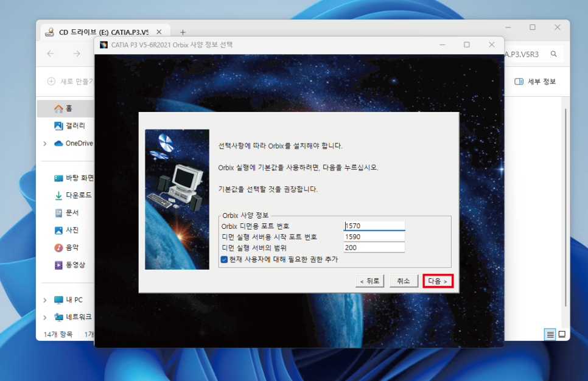Open 홈 in Explorer sidebar
Screen dimensions: 588x381
pos(66,108)
